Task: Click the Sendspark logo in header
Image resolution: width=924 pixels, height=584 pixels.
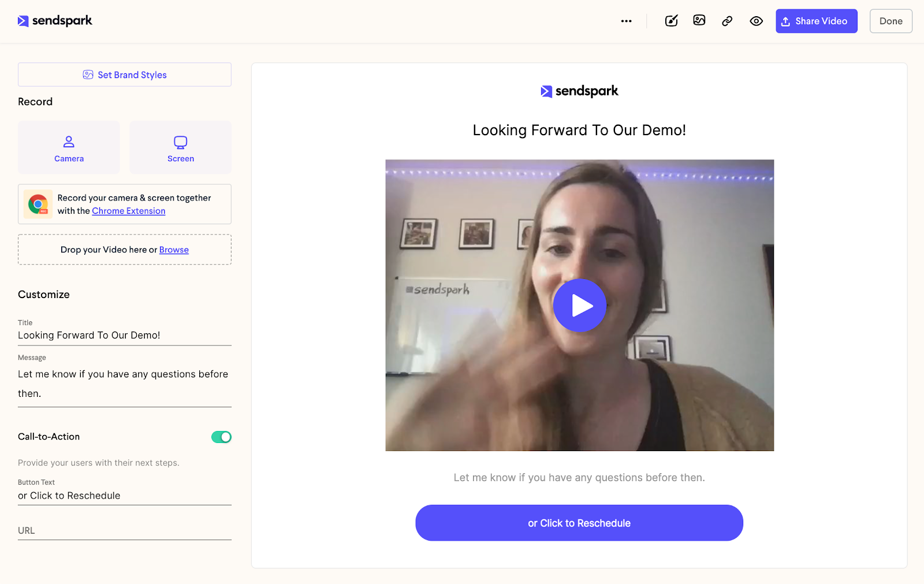Action: 55,21
